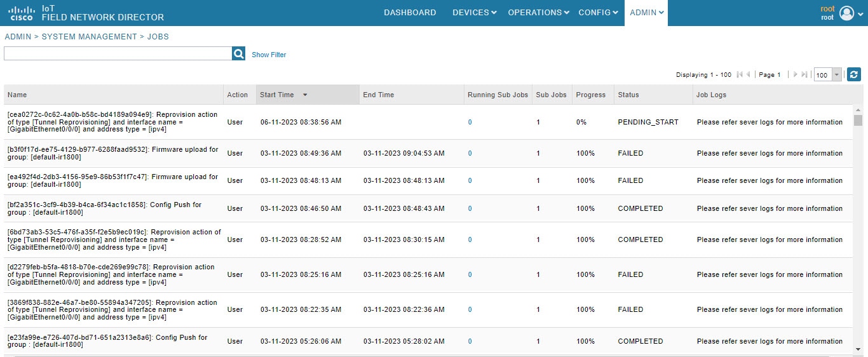Viewport: 868px width, 357px height.
Task: Click 0% progress cell
Action: pyautogui.click(x=581, y=122)
